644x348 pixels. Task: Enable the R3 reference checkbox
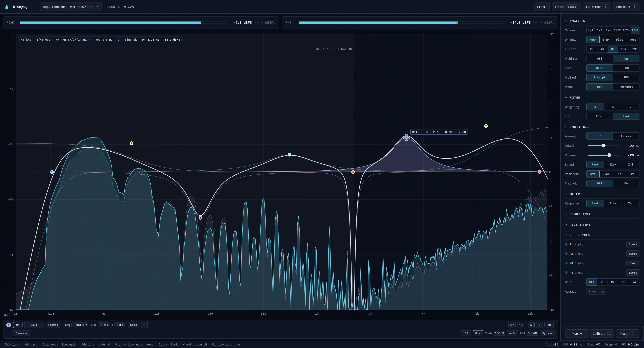click(x=566, y=263)
